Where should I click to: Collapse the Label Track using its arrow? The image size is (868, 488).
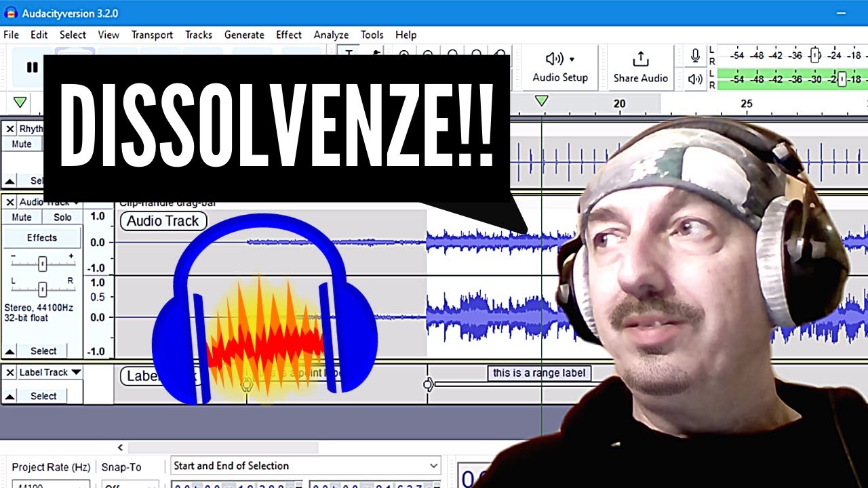pyautogui.click(x=10, y=396)
